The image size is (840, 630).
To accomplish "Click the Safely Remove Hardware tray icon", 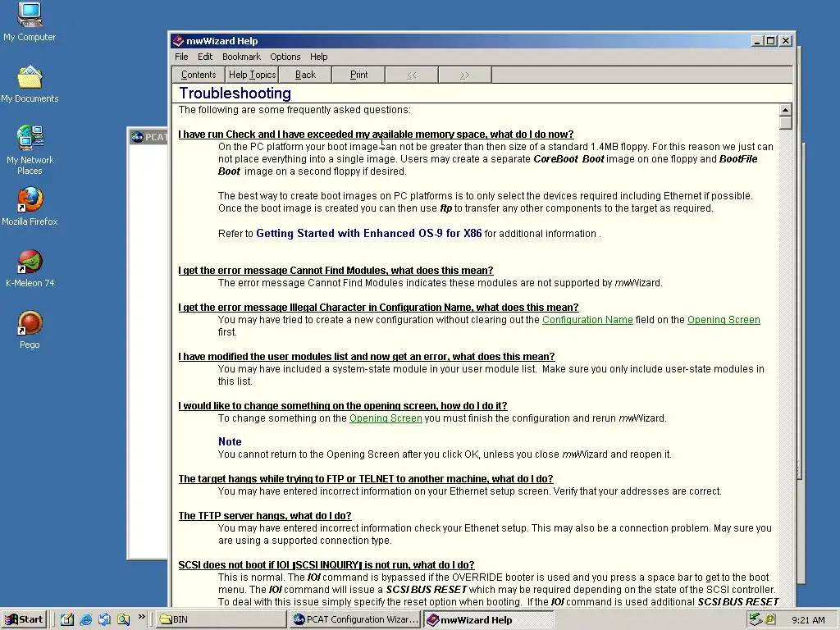I will 756,619.
